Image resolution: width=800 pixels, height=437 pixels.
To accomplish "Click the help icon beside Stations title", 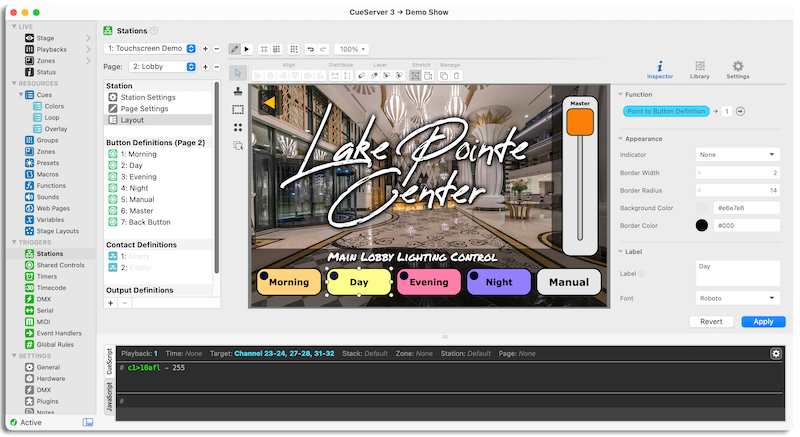I will coord(154,31).
